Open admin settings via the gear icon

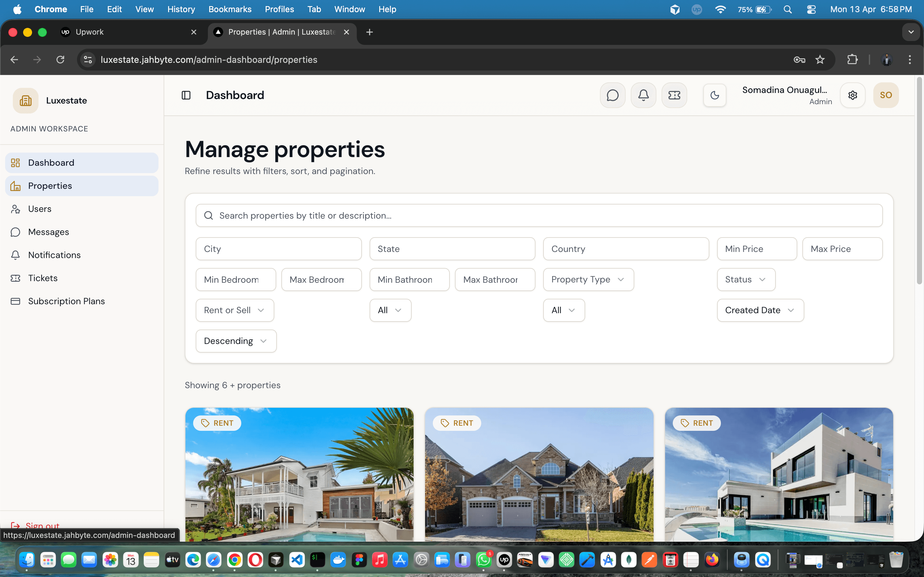852,95
